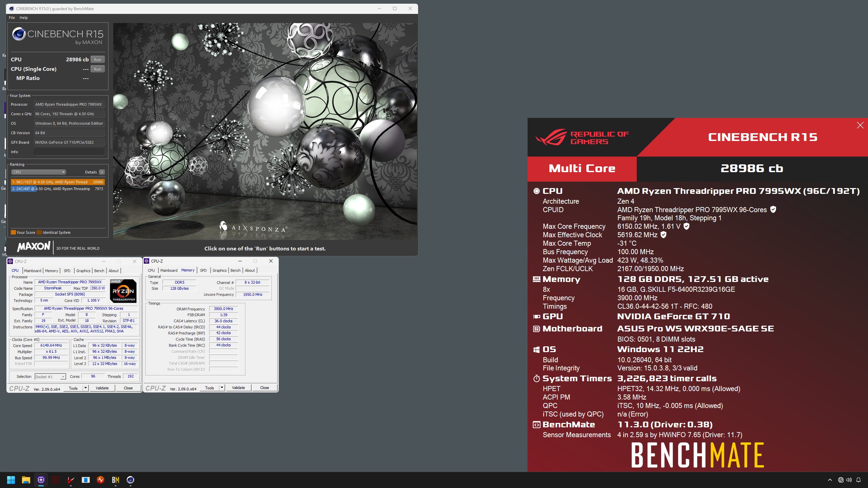This screenshot has width=868, height=488.
Task: Click the Core Speed 6149.64 MHz value
Action: [51, 346]
